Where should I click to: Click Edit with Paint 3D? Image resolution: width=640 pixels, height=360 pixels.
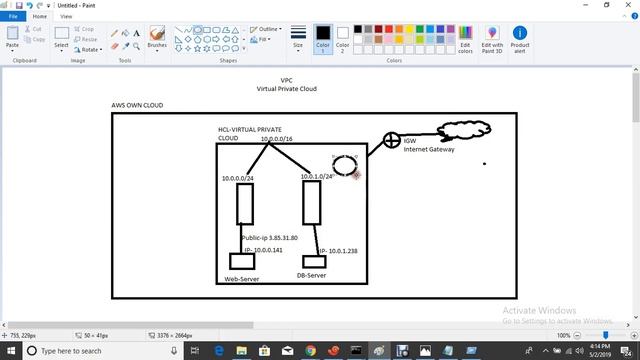492,39
